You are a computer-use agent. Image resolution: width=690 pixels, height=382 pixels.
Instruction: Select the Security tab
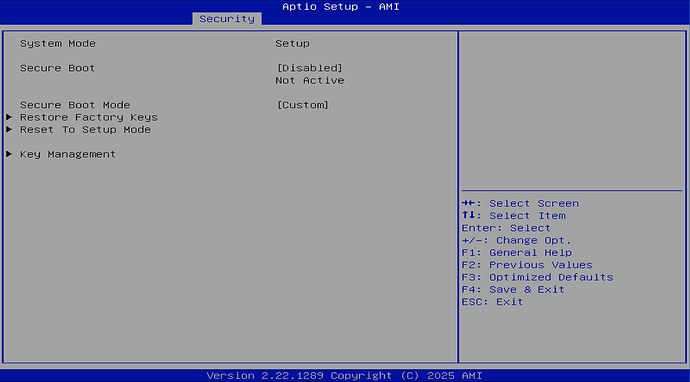(x=227, y=19)
